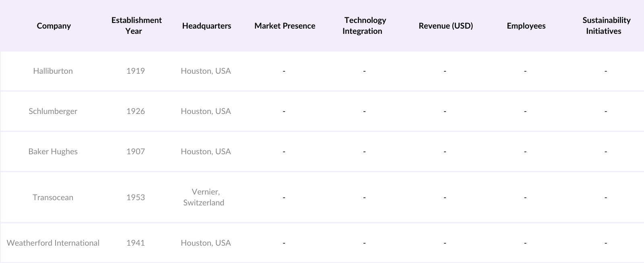Click the Technology Integration header
The width and height of the screenshot is (644, 263).
[364, 26]
